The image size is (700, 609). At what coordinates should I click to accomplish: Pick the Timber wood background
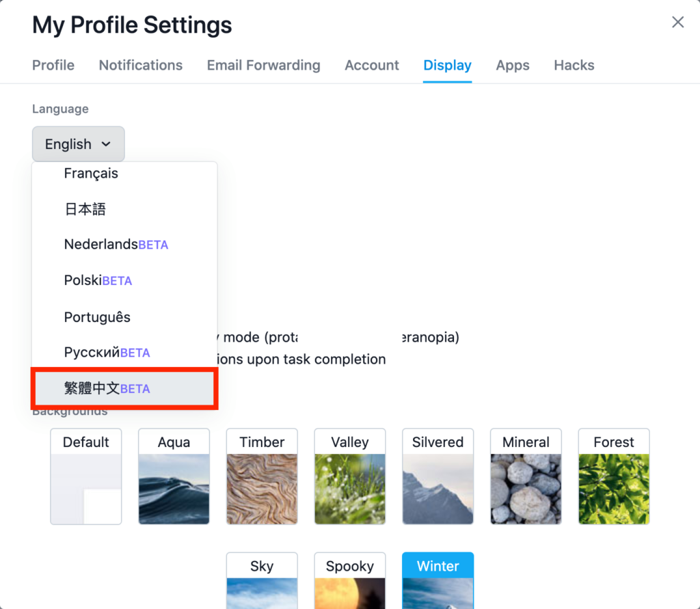262,476
